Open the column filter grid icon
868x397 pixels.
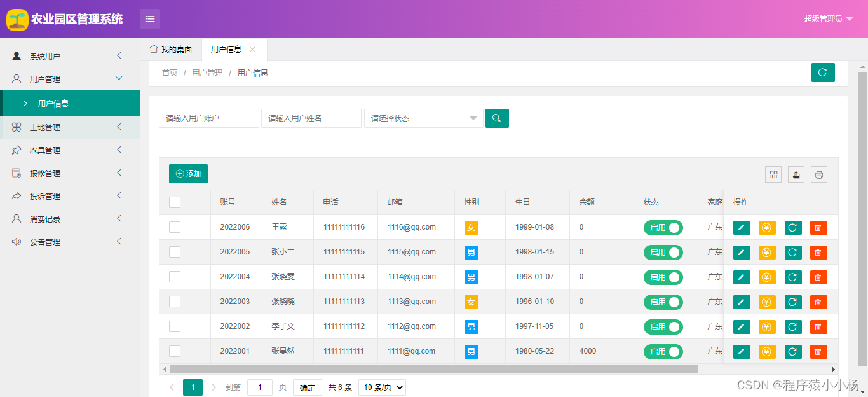click(773, 174)
